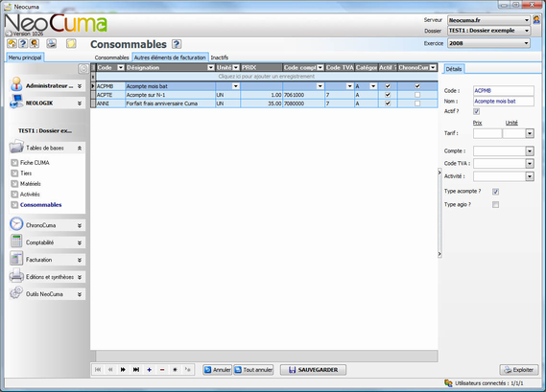546x392 pixels.
Task: Toggle the Type acompte checkbox
Action: 495,192
